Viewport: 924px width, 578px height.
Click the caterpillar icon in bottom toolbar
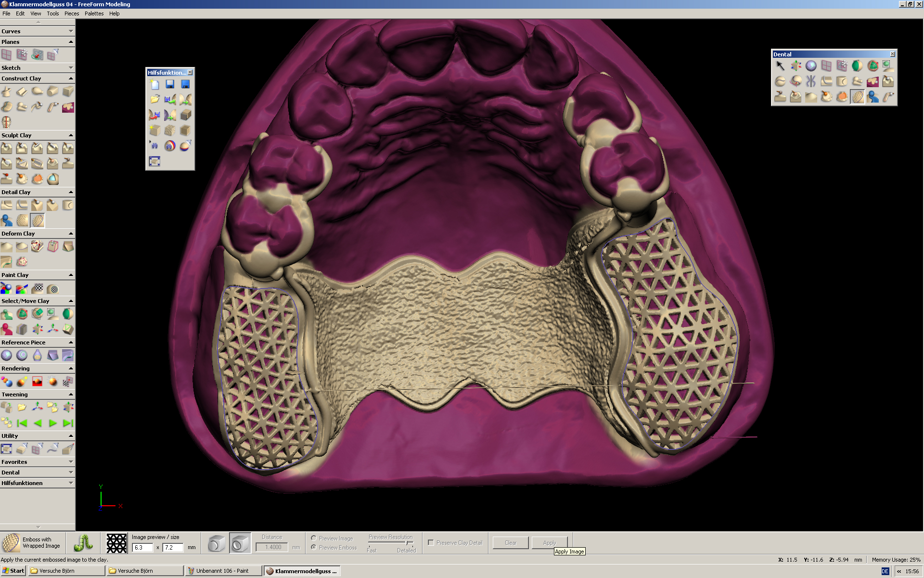pyautogui.click(x=83, y=543)
